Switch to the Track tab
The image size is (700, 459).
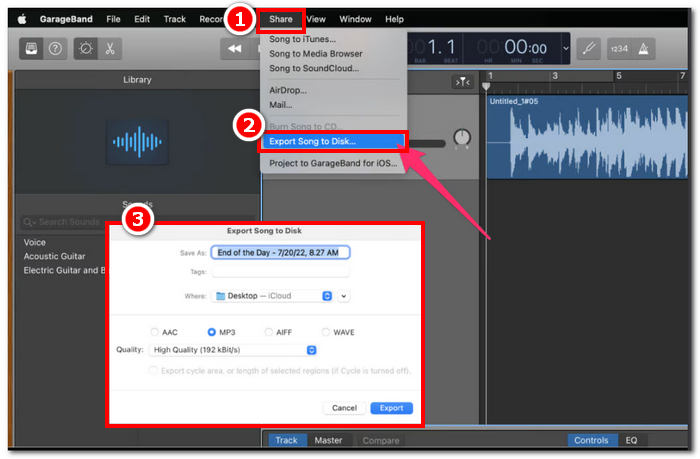286,440
